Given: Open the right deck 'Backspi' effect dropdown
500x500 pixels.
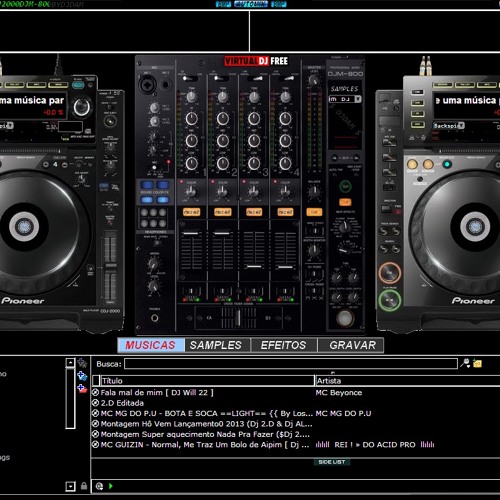Looking at the screenshot, I should click(x=461, y=125).
